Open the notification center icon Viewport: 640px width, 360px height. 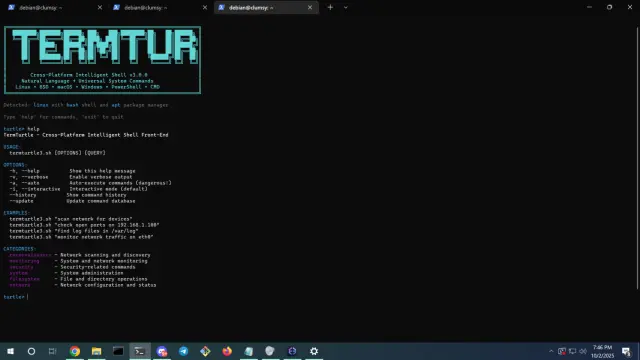[627, 351]
